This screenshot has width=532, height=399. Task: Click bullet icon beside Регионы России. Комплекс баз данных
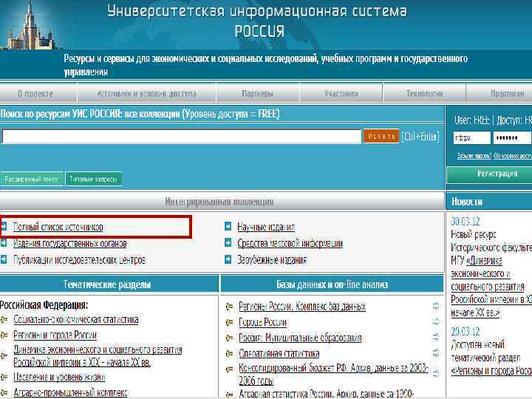229,307
